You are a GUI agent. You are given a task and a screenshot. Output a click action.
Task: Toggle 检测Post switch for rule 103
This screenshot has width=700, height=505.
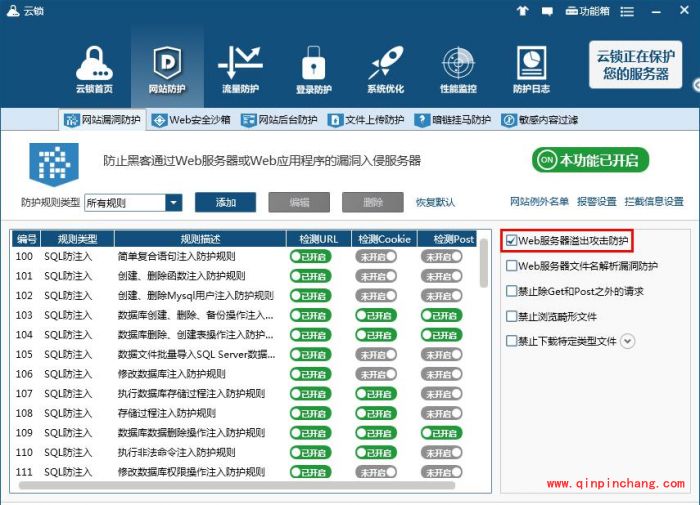[442, 316]
